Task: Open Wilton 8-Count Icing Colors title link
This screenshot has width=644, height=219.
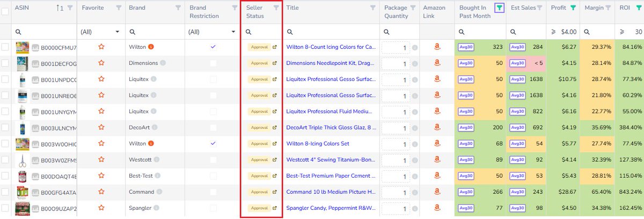Action: [331, 47]
